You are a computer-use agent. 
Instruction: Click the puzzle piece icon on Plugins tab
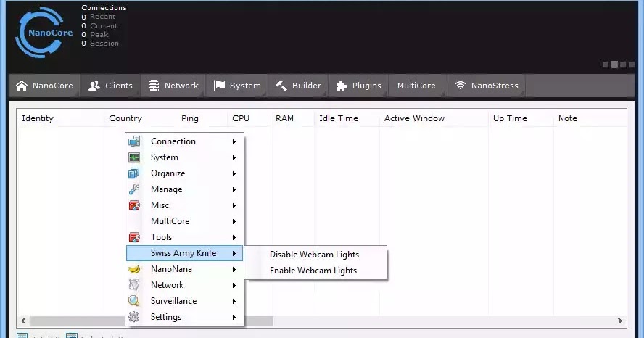[342, 86]
